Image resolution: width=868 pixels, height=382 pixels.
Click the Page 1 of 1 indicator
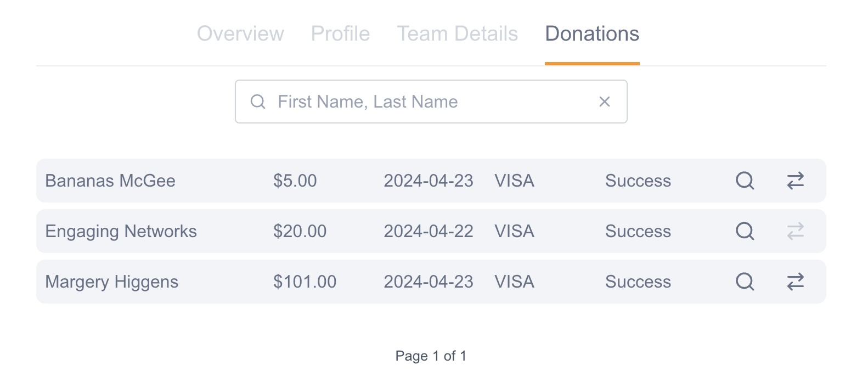[431, 356]
